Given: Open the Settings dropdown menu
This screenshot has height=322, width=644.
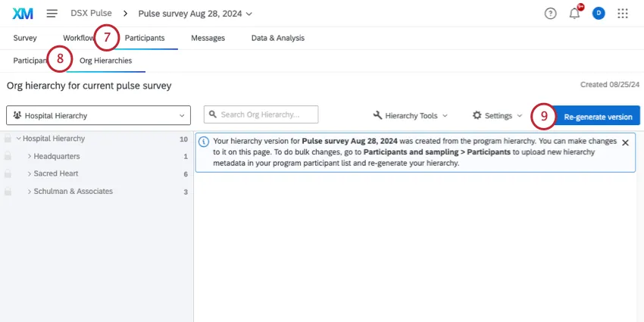Looking at the screenshot, I should click(497, 116).
